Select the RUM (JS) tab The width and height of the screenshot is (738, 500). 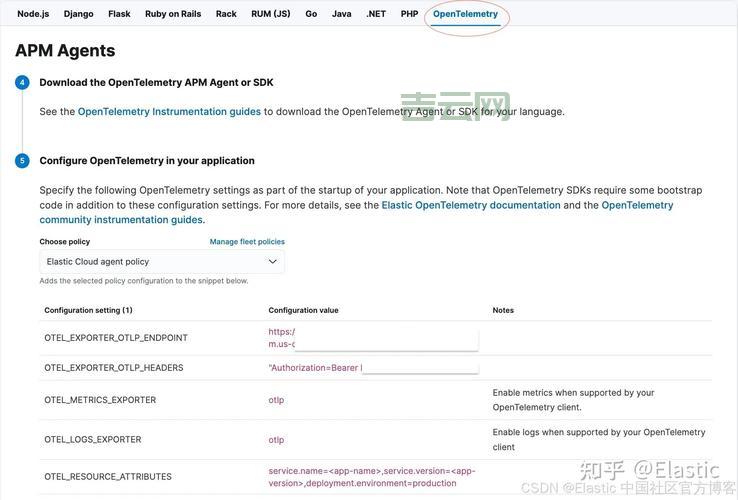[271, 14]
